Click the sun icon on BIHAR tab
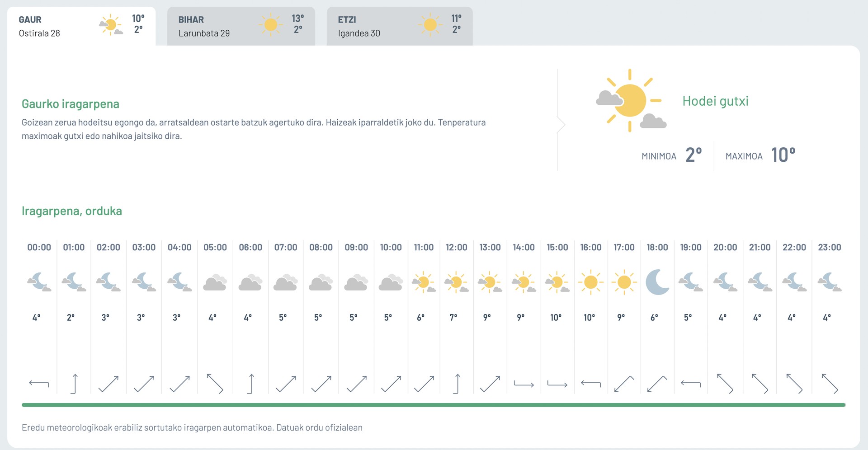Viewport: 868px width, 450px height. [x=270, y=24]
